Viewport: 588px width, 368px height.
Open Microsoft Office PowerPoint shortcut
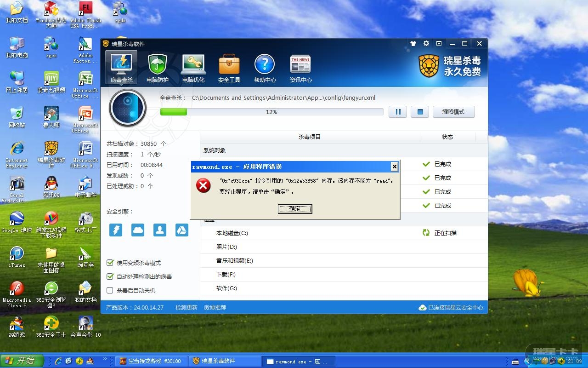[85, 120]
